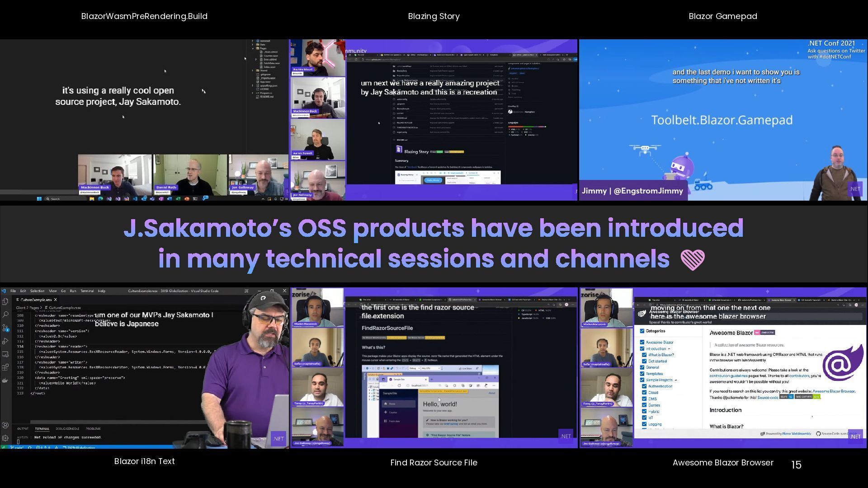868x488 pixels.
Task: Click the browser back arrow in Awesome Blazor video
Action: tap(638, 305)
